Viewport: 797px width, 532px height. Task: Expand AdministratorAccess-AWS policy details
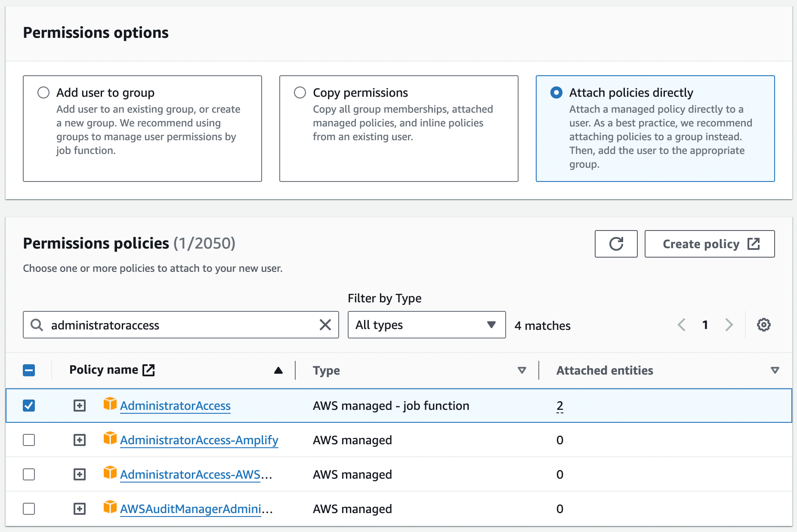(80, 474)
